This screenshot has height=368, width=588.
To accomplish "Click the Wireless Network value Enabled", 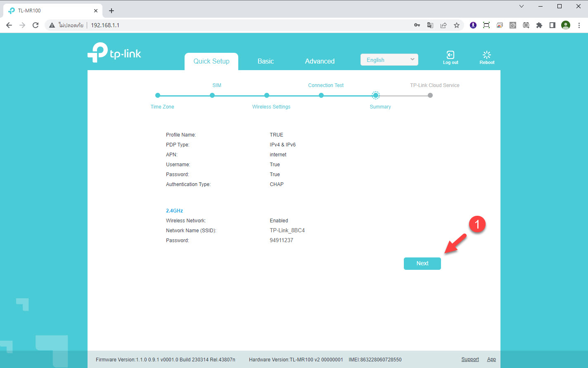I will [x=279, y=221].
